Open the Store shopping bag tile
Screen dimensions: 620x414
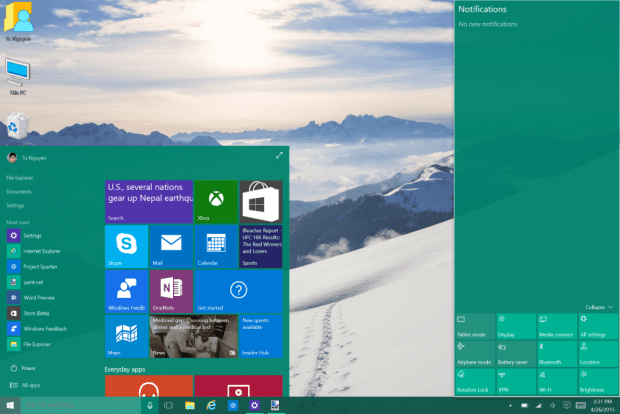click(x=261, y=202)
